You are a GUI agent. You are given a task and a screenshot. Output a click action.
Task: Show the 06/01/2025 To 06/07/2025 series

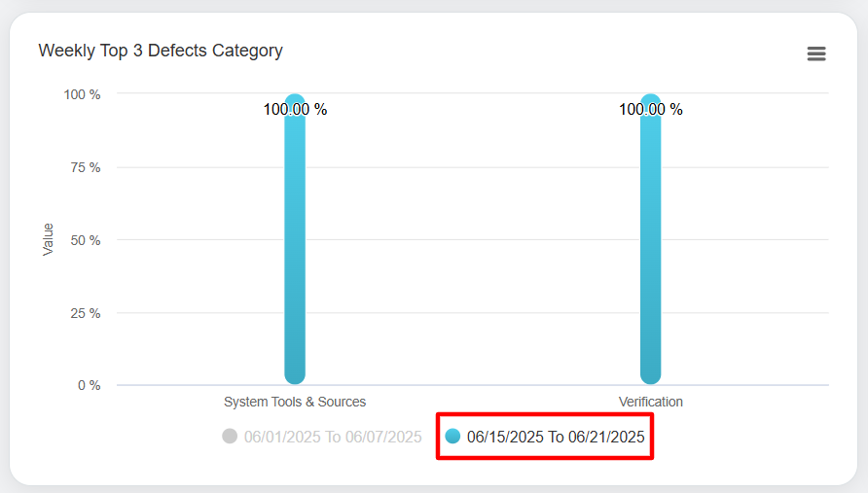333,437
